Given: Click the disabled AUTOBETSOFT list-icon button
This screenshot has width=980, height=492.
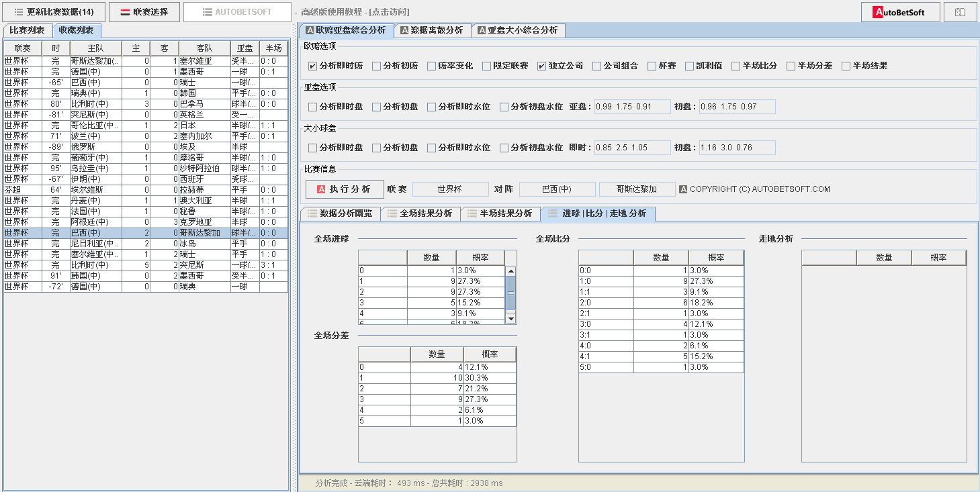Looking at the screenshot, I should tap(237, 12).
